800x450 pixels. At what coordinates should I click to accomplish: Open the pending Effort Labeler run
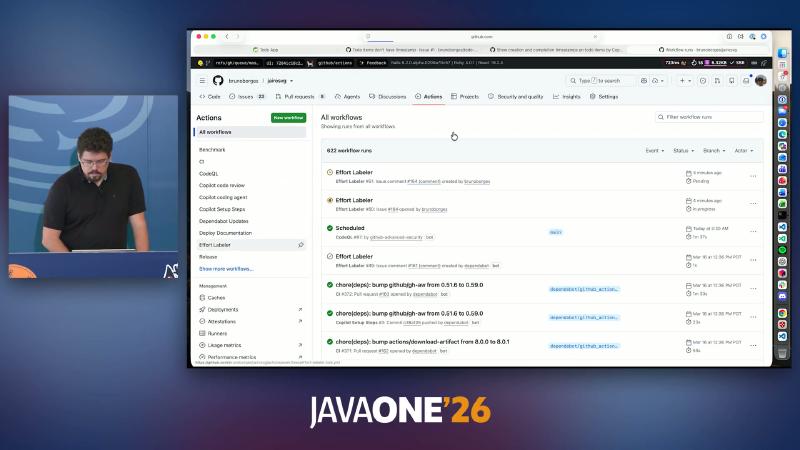pos(354,172)
